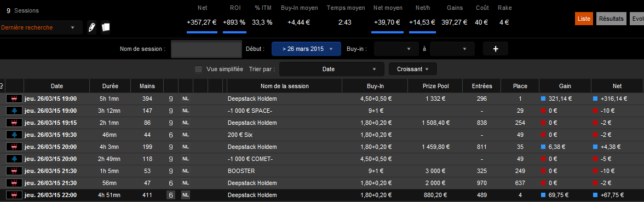This screenshot has width=644, height=202.
Task: Click the Place column header
Action: click(x=520, y=86)
